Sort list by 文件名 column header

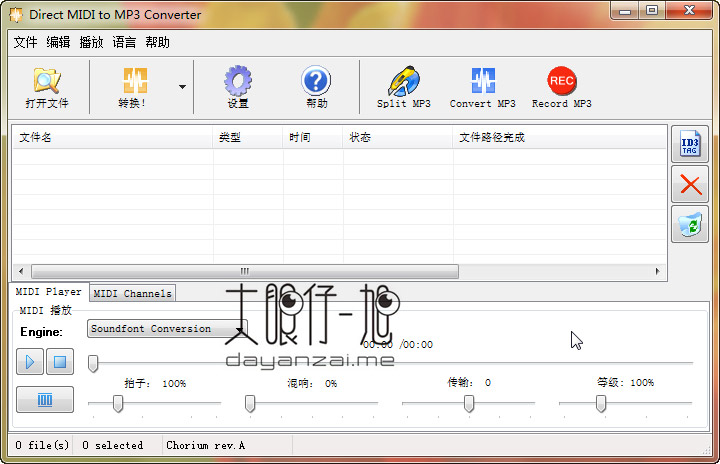(x=112, y=137)
